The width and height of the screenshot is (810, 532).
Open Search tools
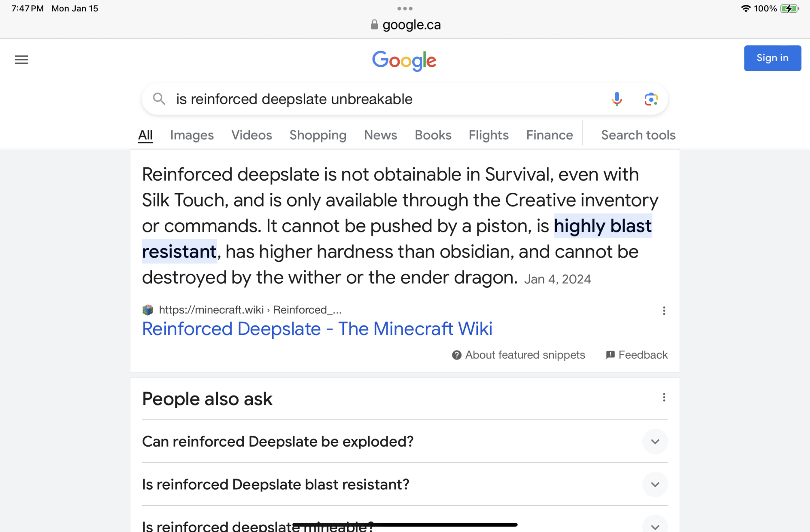[x=638, y=135]
